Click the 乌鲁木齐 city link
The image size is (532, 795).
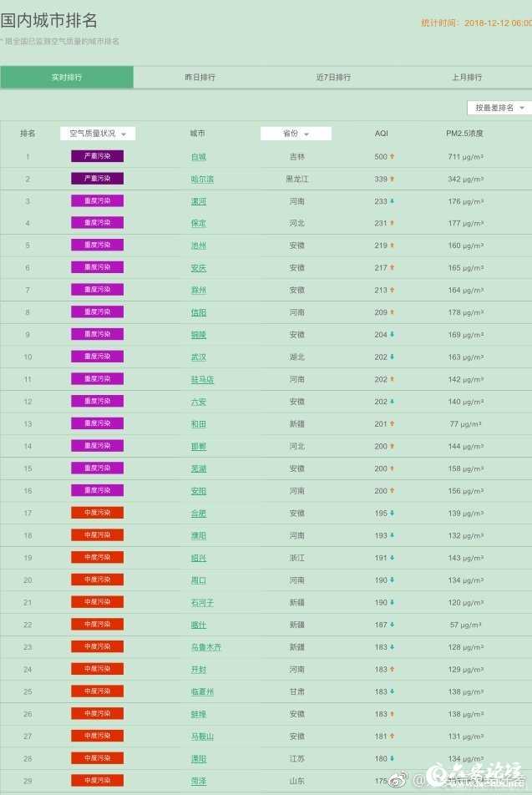pyautogui.click(x=205, y=647)
